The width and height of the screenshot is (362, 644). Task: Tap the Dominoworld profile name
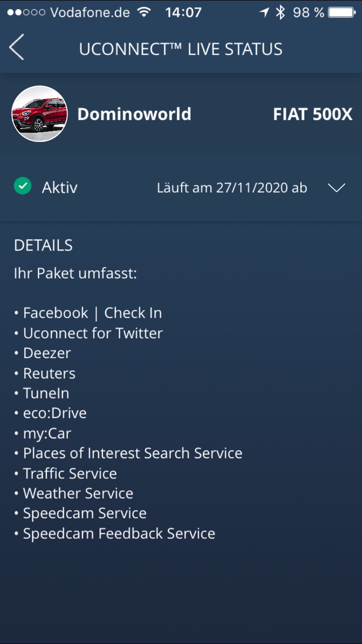[134, 114]
